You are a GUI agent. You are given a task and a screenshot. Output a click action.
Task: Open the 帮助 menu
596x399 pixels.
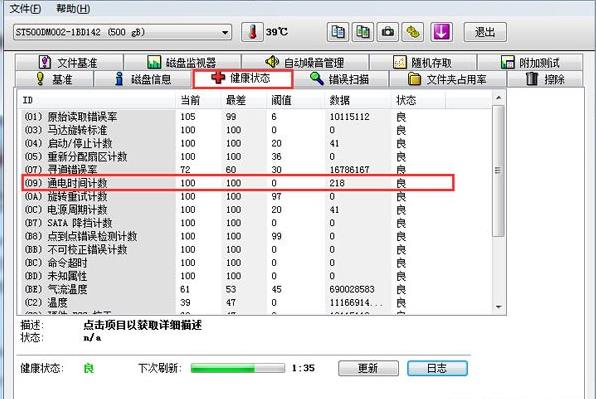coord(73,8)
